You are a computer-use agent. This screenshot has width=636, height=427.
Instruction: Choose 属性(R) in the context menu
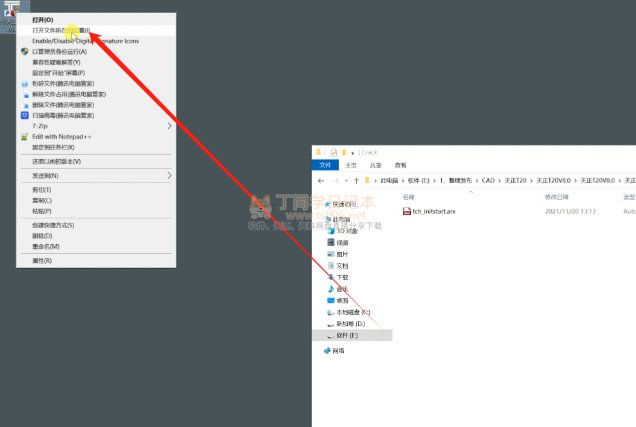tap(96, 261)
